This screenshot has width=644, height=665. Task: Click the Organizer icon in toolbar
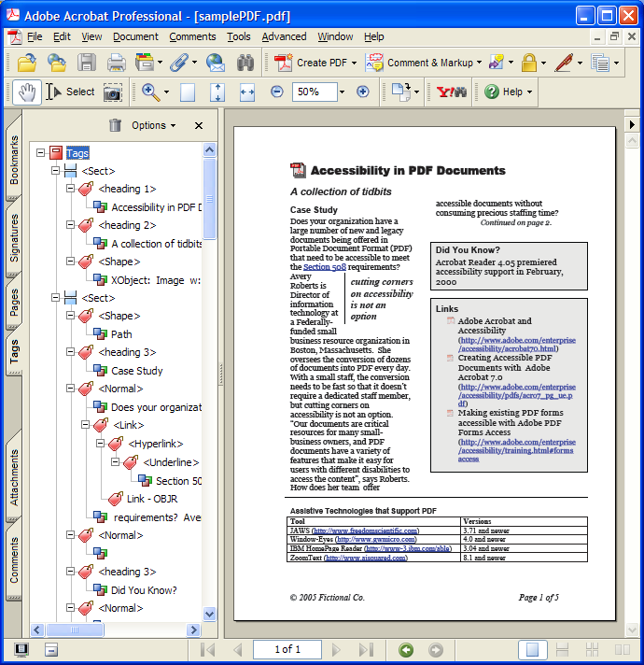(x=145, y=63)
